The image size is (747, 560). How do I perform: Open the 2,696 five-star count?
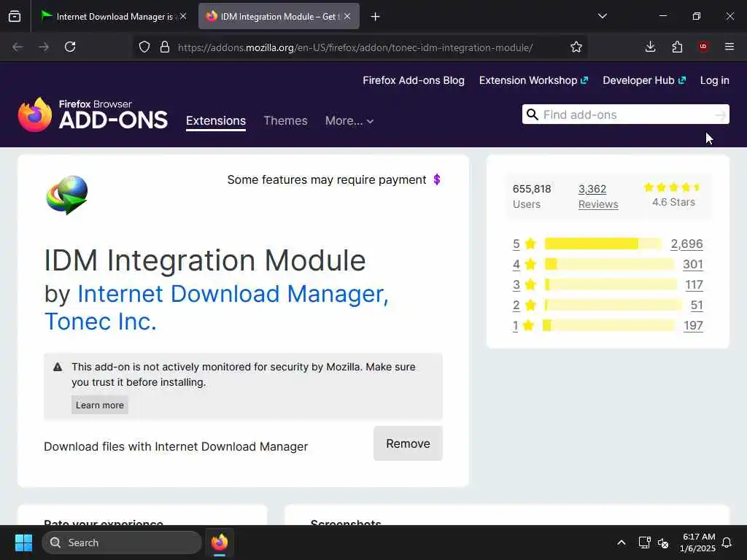click(686, 244)
